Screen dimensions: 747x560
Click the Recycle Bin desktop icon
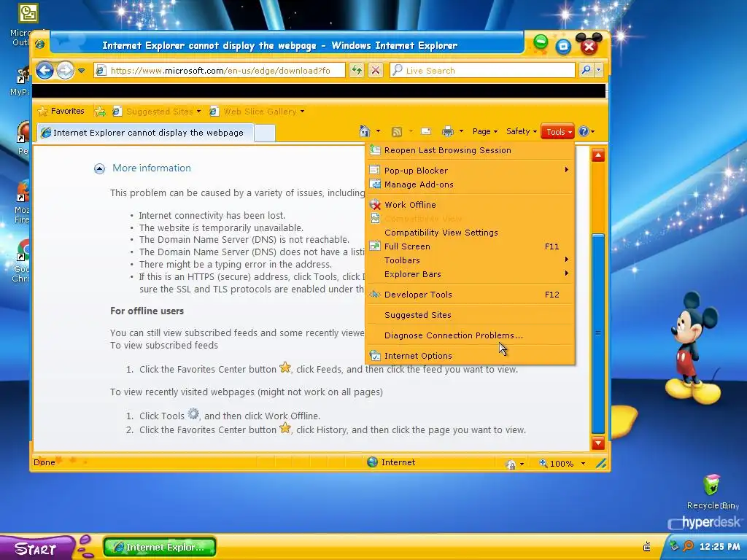tap(712, 492)
